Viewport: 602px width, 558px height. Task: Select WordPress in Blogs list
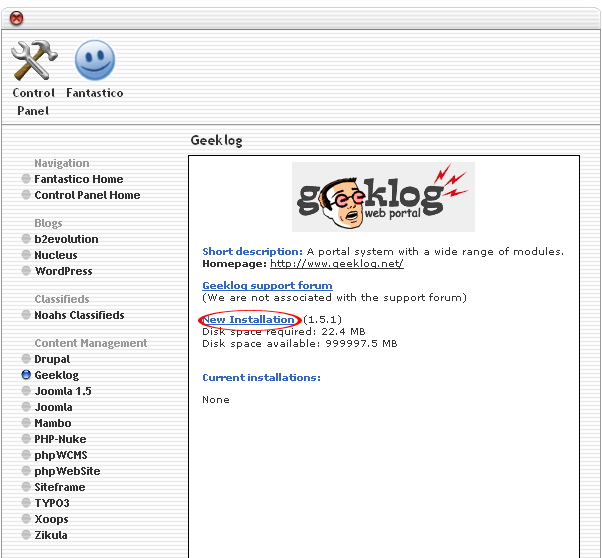(63, 271)
